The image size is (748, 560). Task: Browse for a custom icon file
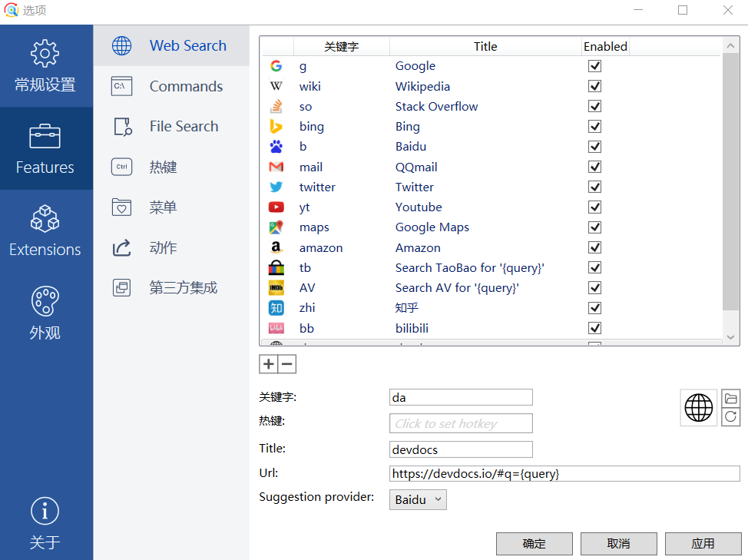coord(730,398)
